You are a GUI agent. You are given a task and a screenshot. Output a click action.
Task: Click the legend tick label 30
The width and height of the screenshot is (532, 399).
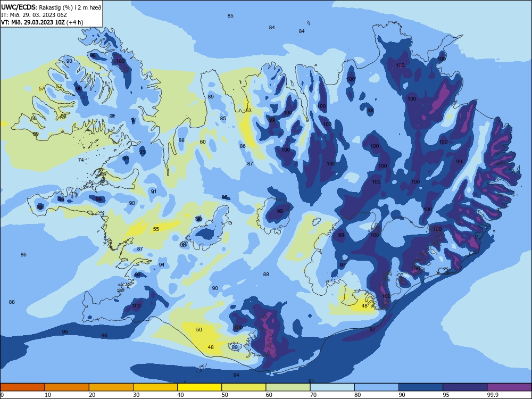[x=136, y=395]
